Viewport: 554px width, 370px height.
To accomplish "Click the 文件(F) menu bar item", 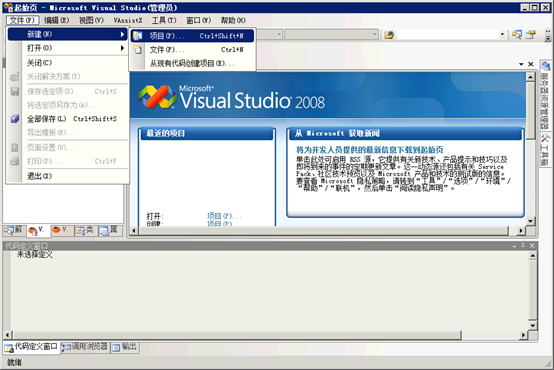I will click(22, 20).
